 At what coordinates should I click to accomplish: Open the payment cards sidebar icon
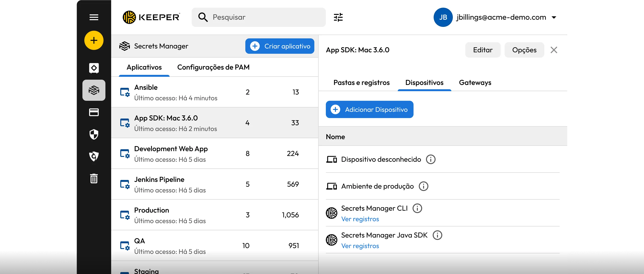tap(94, 112)
